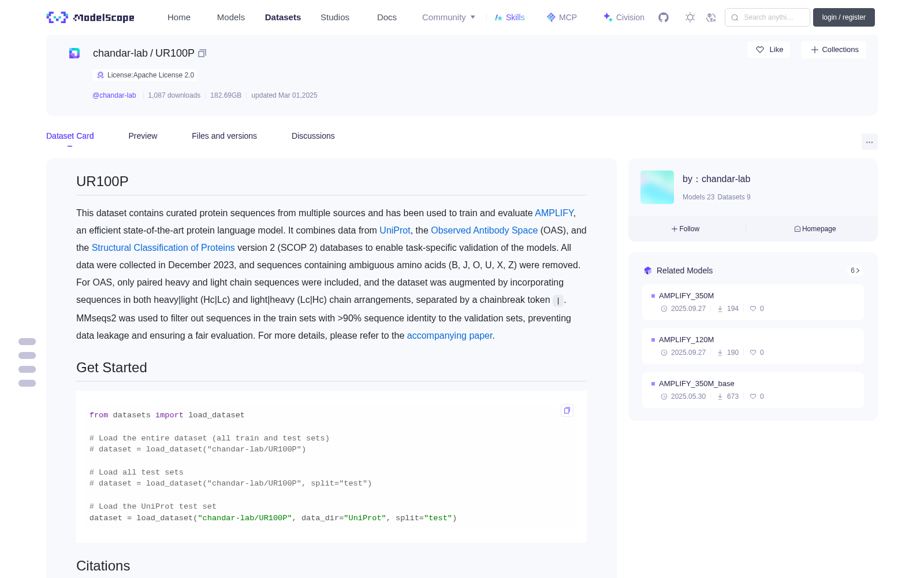
Task: Open Structural Classification of Proteins link
Action: point(163,248)
